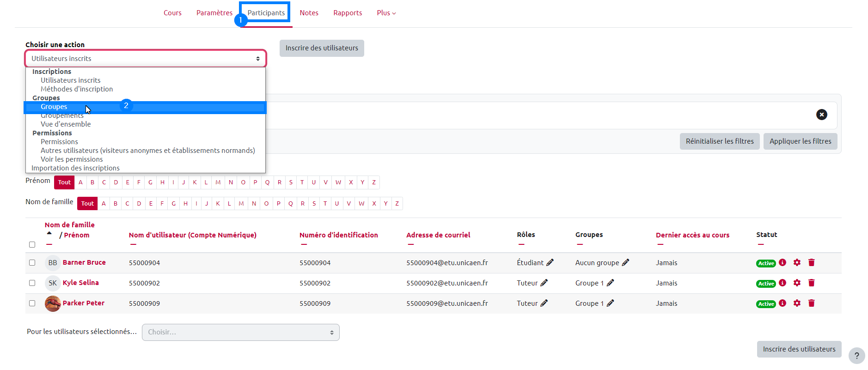This screenshot has height=370, width=868.
Task: Edit role pencil for Kyle Selina
Action: tap(544, 283)
